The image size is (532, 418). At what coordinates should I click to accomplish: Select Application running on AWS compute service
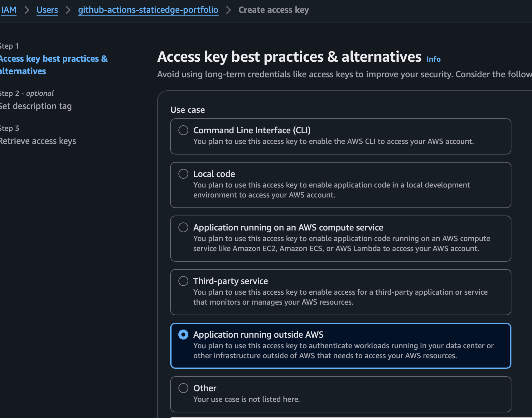[x=183, y=227]
